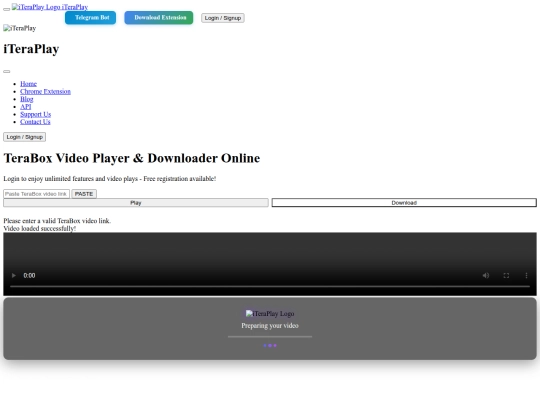Go to the Home link
Viewport: 540px width, 405px height.
click(x=28, y=84)
